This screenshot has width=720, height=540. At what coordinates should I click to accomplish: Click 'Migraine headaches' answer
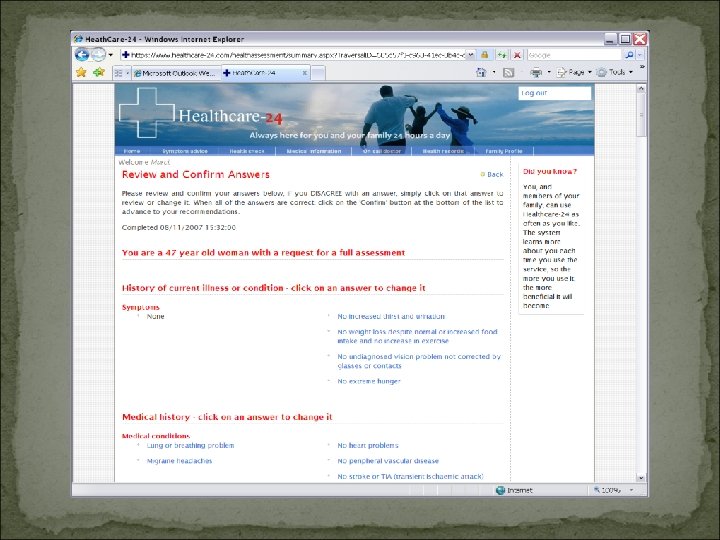179,461
